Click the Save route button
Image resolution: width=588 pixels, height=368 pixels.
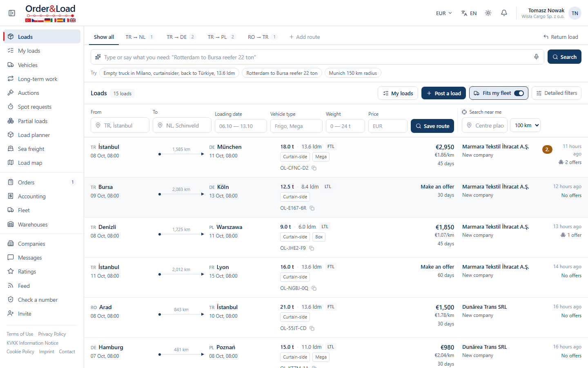[432, 126]
